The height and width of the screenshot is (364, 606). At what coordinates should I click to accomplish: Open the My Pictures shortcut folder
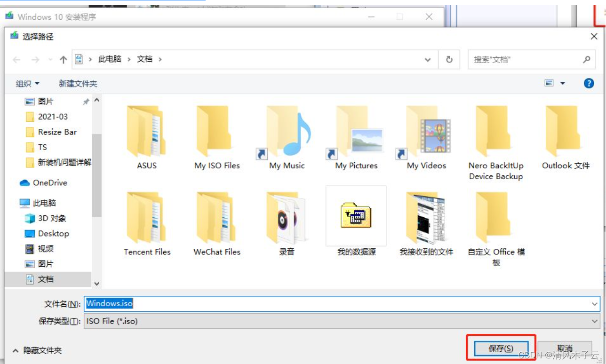pos(356,137)
